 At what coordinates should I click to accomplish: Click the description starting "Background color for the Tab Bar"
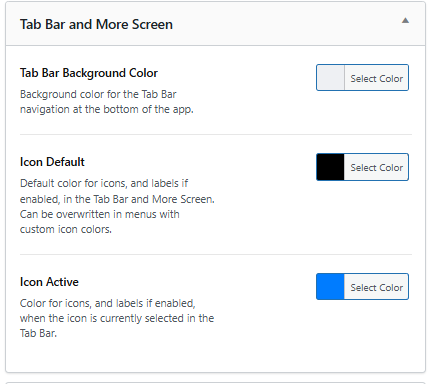(x=107, y=102)
